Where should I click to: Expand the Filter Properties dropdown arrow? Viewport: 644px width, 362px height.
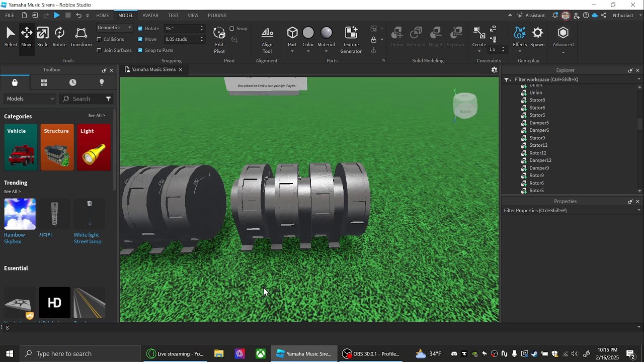point(639,211)
